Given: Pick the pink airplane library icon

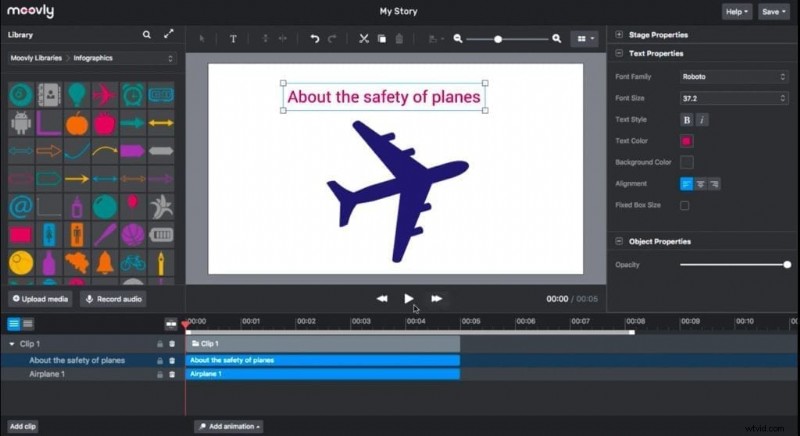Looking at the screenshot, I should (x=105, y=95).
